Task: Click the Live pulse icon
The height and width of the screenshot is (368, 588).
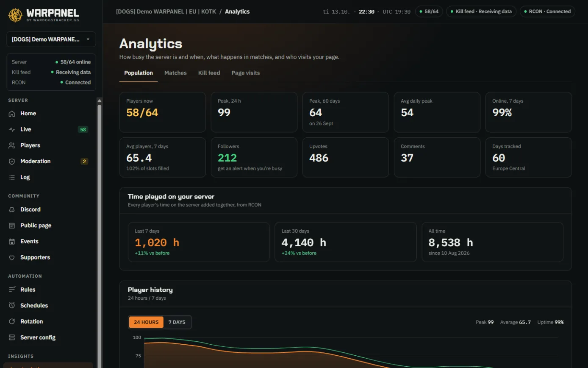Action: tap(12, 129)
